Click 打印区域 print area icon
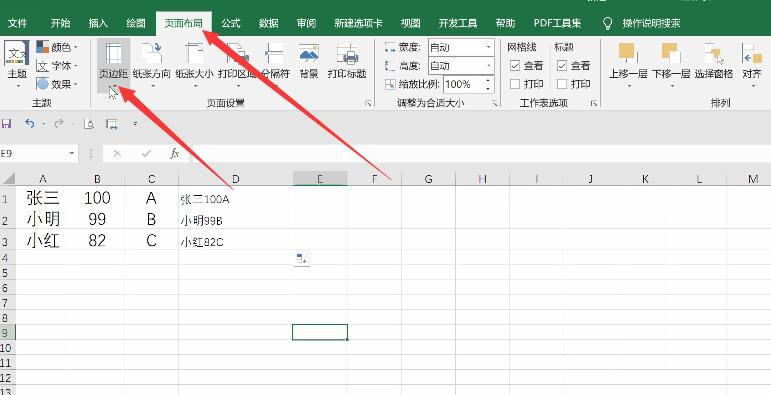This screenshot has height=395, width=771. [237, 54]
